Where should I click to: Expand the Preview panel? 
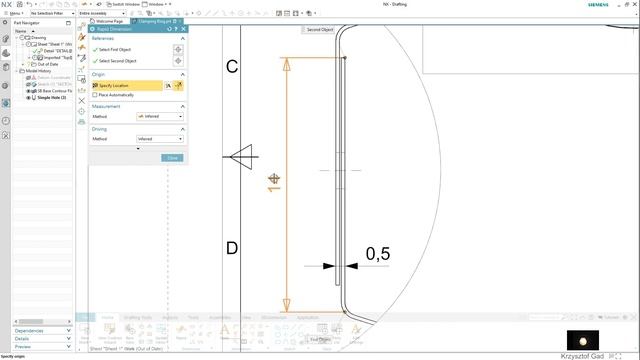[x=42, y=347]
